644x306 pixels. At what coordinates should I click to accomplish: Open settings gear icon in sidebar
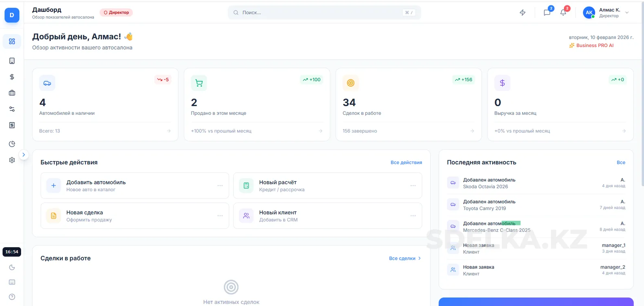[x=12, y=160]
